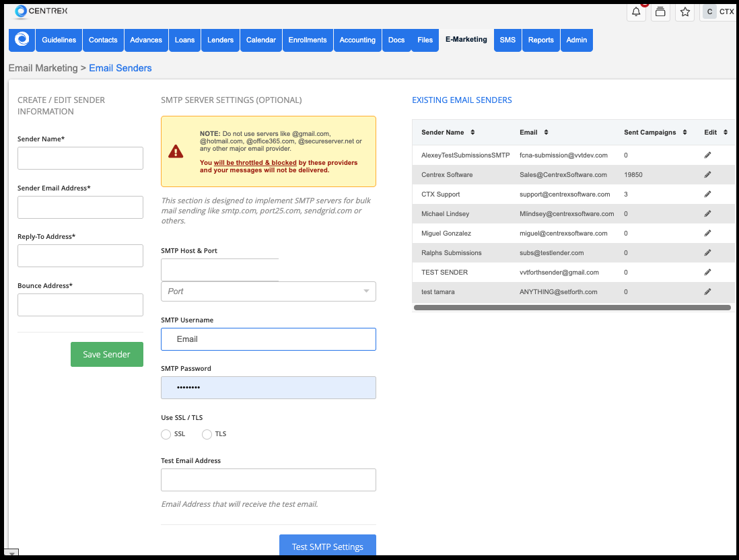Sort by Edit column arrows
Image resolution: width=739 pixels, height=560 pixels.
point(726,133)
